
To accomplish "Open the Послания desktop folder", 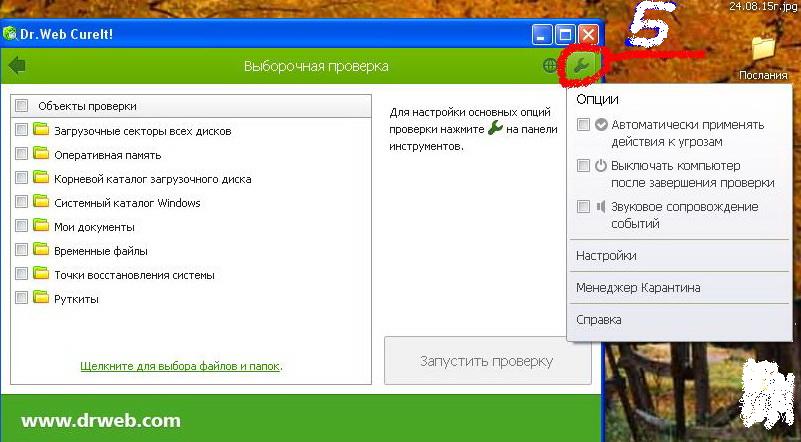I will click(x=764, y=57).
